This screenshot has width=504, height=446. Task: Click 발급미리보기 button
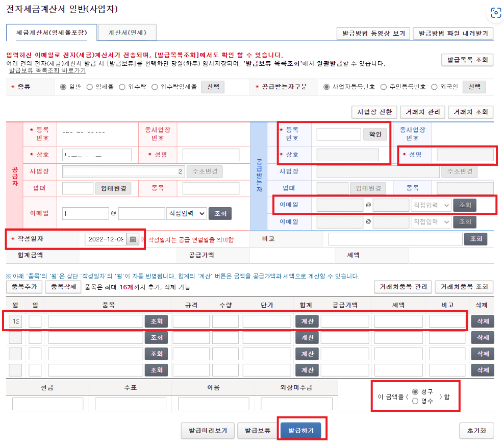pos(207,431)
